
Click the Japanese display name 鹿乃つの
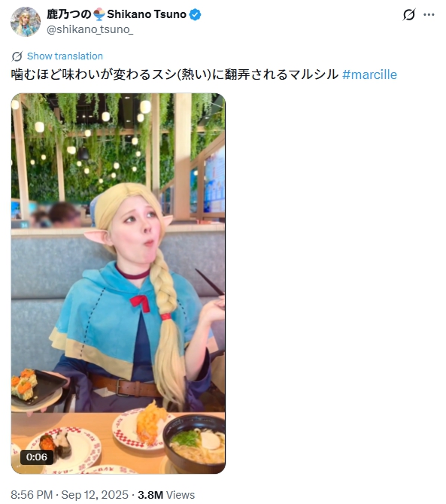pyautogui.click(x=69, y=14)
